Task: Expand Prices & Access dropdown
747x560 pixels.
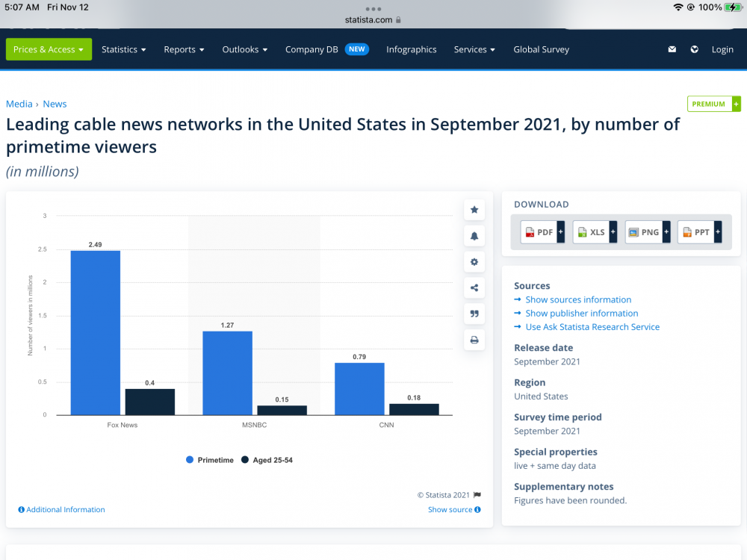Action: [49, 49]
